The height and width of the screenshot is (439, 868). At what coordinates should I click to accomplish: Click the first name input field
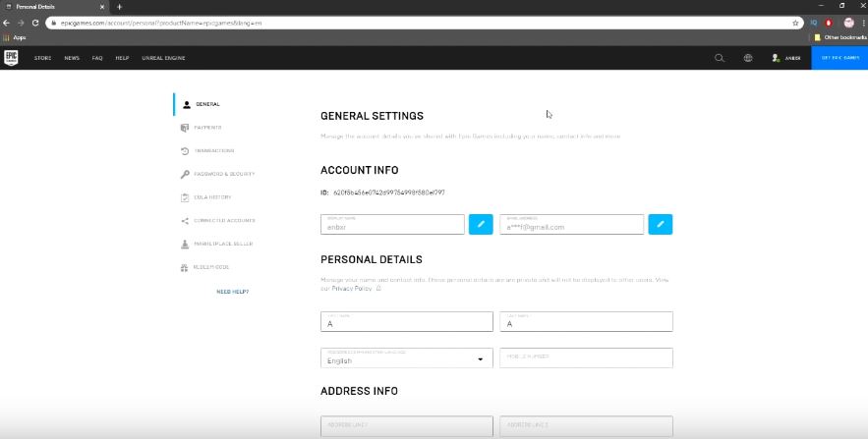[406, 322]
